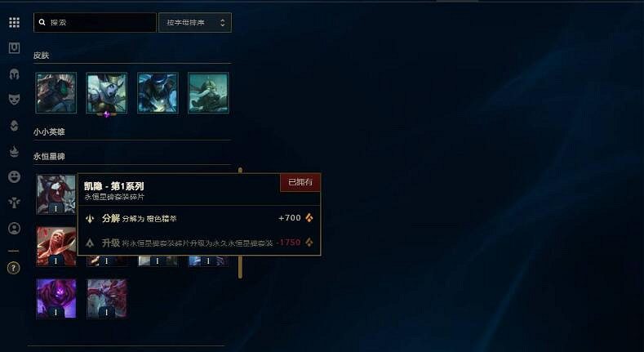Open the 按字母排序 sort dropdown
This screenshot has height=352, width=644.
point(195,23)
